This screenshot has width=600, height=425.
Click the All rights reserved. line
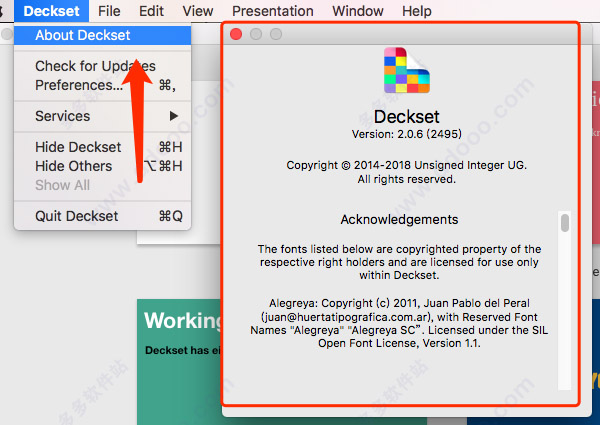click(x=407, y=179)
